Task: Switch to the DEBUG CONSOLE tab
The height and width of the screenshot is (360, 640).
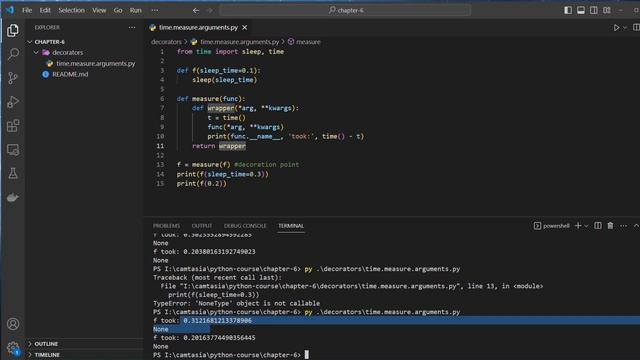Action: tap(245, 226)
